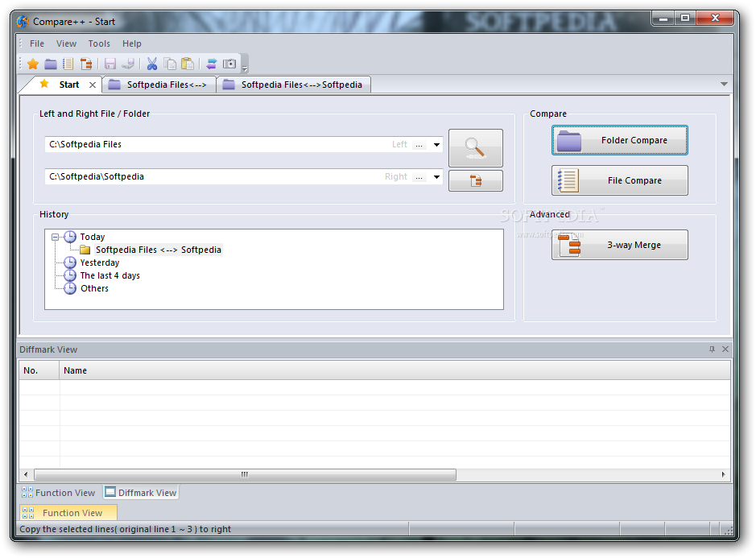Click the 3-way merge toolbar icon
The image size is (756, 558).
point(86,64)
